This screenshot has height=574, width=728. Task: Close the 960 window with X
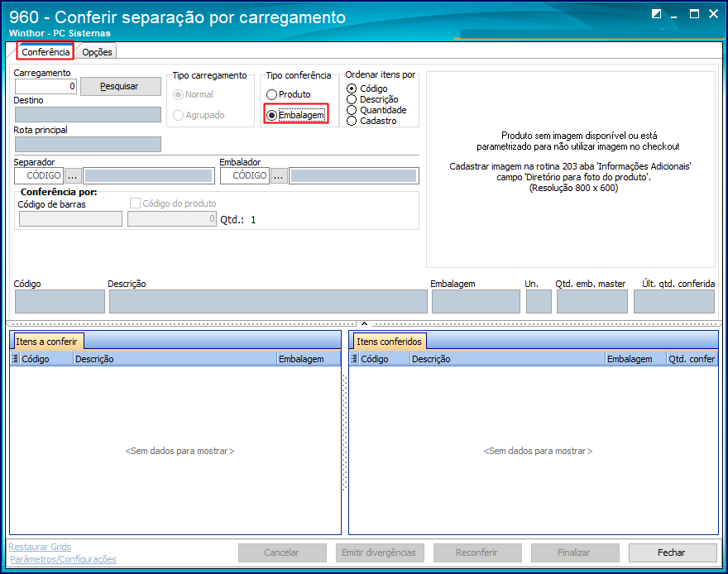[714, 14]
